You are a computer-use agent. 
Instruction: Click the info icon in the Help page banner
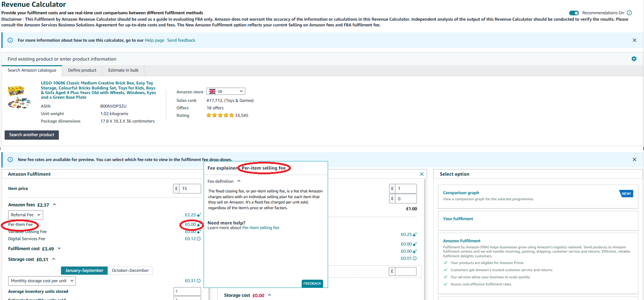pyautogui.click(x=10, y=40)
